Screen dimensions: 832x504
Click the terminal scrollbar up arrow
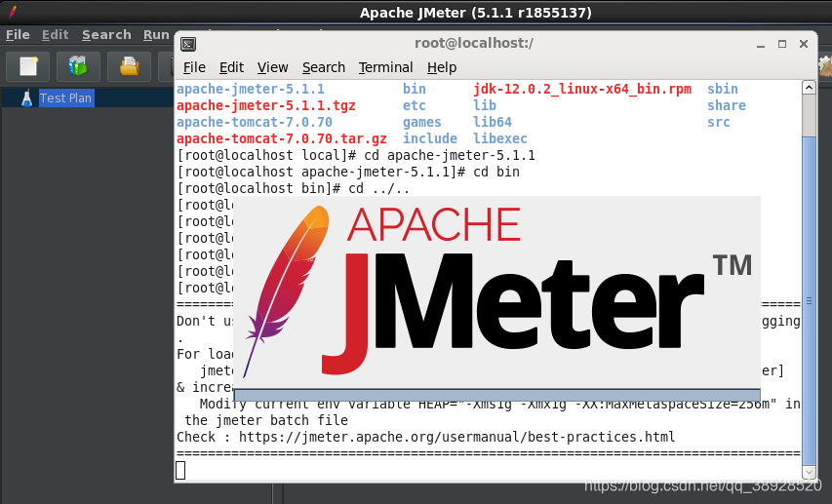[x=809, y=88]
